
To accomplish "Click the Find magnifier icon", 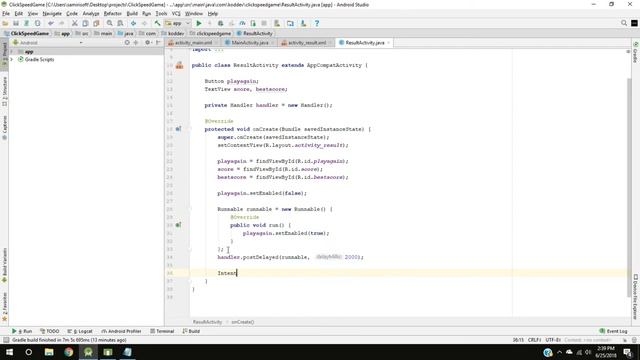I will pyautogui.click(x=109, y=23).
